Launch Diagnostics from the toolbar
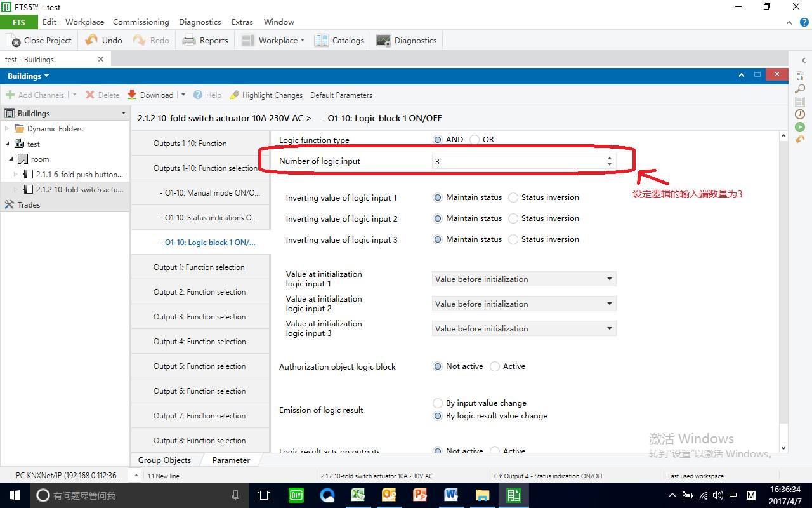 tap(383, 41)
